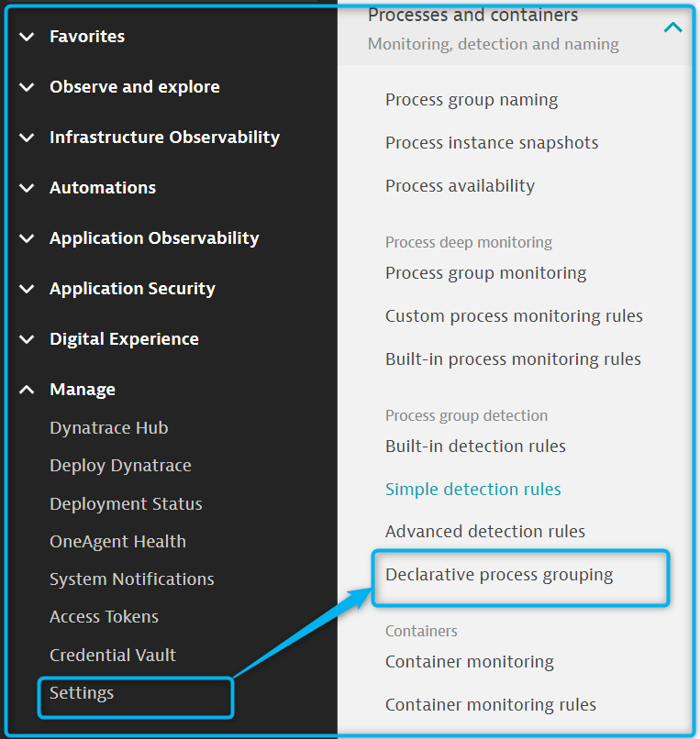Open Deploy Dynatrace page
The height and width of the screenshot is (739, 700).
[120, 466]
